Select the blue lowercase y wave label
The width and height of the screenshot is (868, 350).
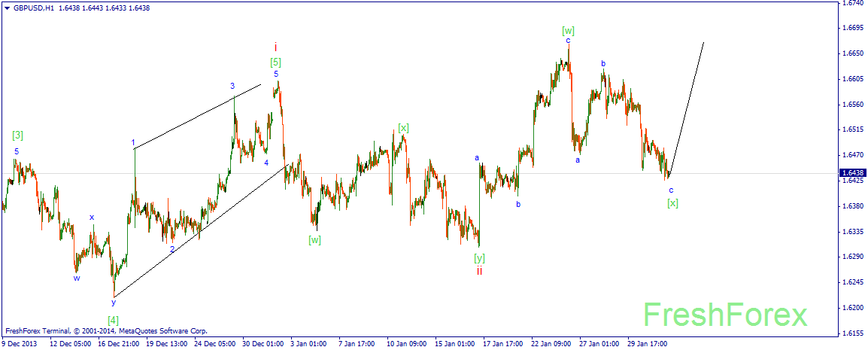[114, 303]
